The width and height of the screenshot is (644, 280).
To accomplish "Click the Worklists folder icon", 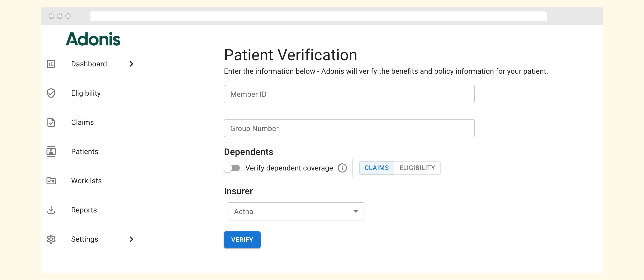I will click(x=51, y=181).
